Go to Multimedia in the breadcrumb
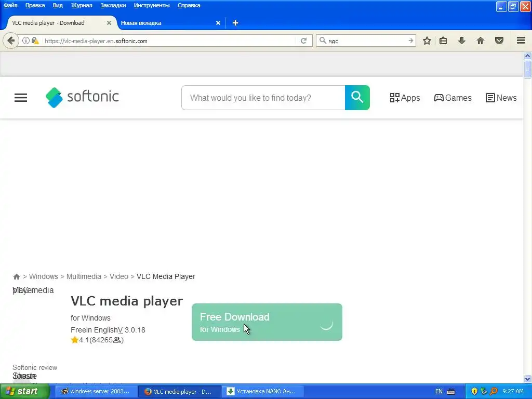Screen dimensions: 532x399 click(84, 276)
